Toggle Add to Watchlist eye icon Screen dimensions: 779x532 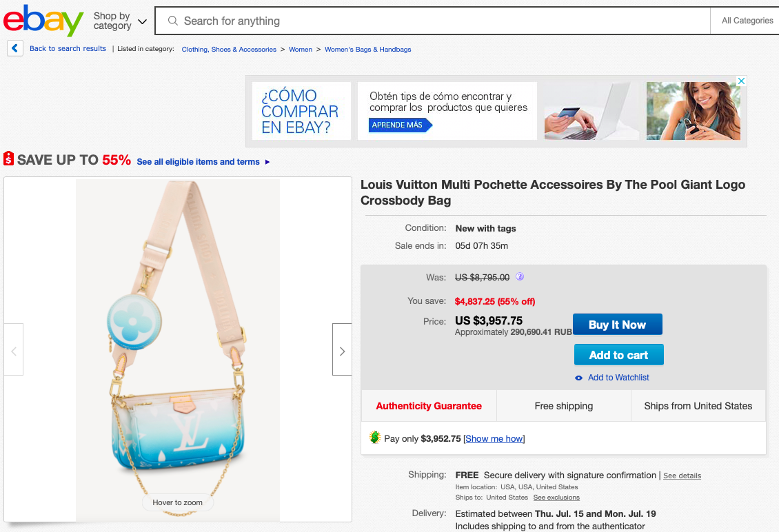(579, 378)
